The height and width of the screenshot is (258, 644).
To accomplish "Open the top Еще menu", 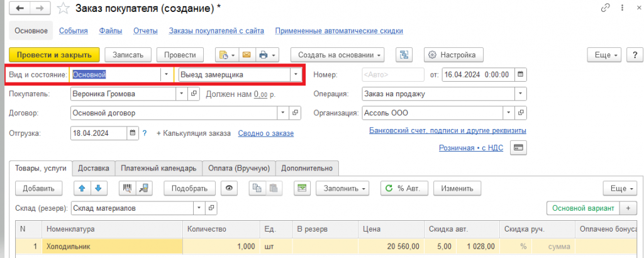I will 606,55.
